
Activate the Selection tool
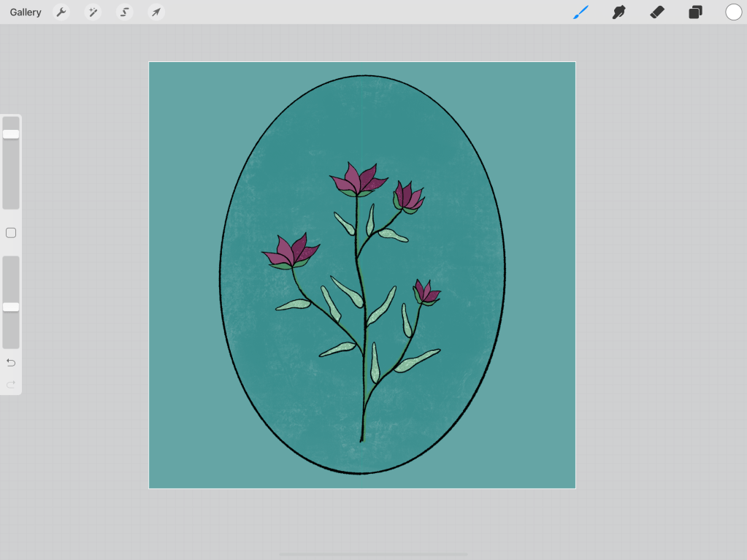(x=125, y=12)
